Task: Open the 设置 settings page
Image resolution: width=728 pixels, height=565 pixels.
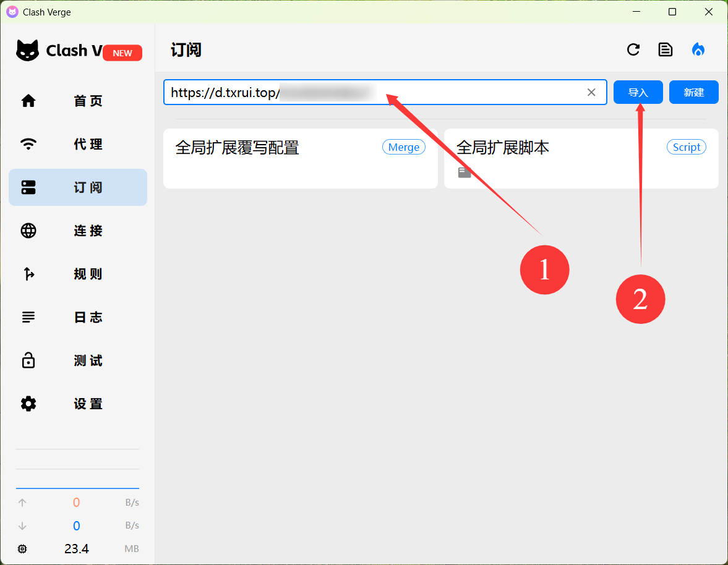Action: click(78, 404)
